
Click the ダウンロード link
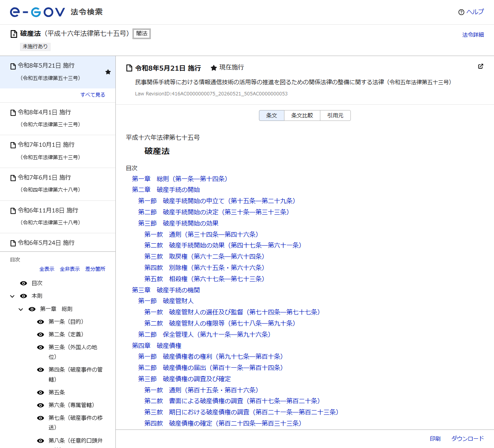tap(468, 439)
